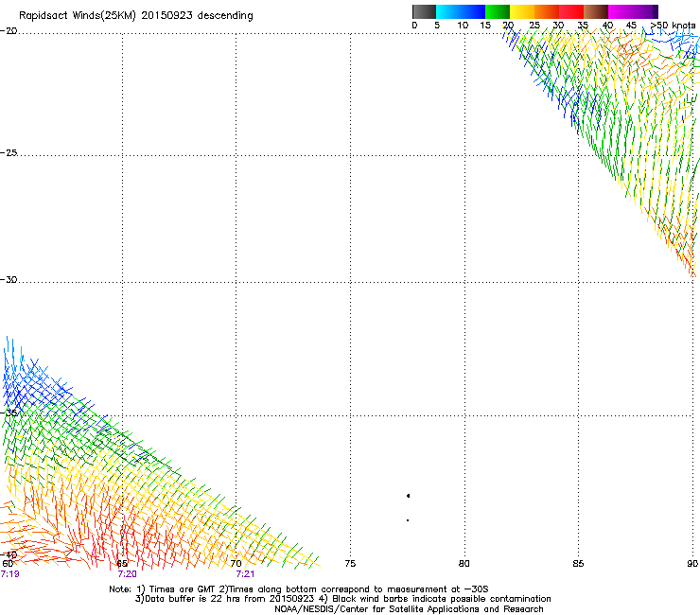Click the title 'Rapidscat Winds(25KM) 20150923 descending'

(x=135, y=16)
